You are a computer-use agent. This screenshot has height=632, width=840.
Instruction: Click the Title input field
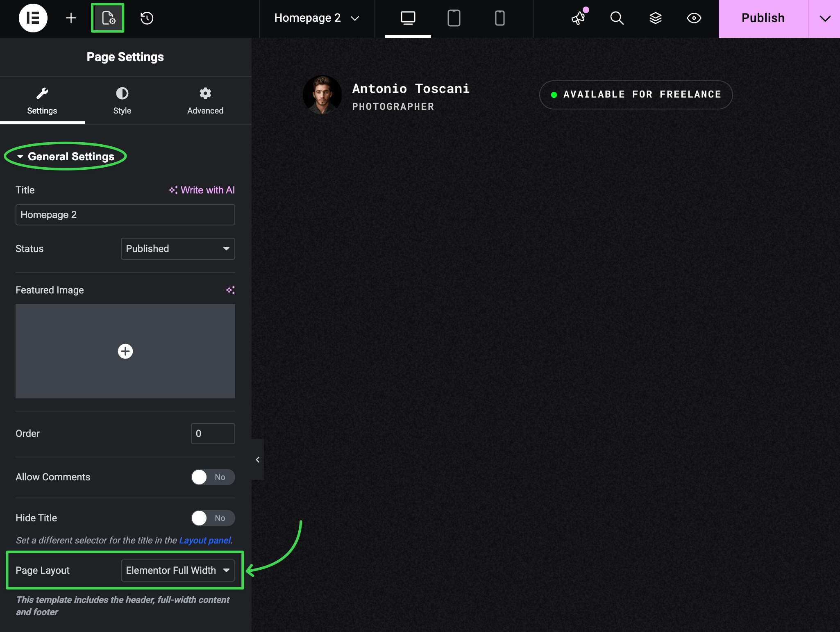coord(125,215)
